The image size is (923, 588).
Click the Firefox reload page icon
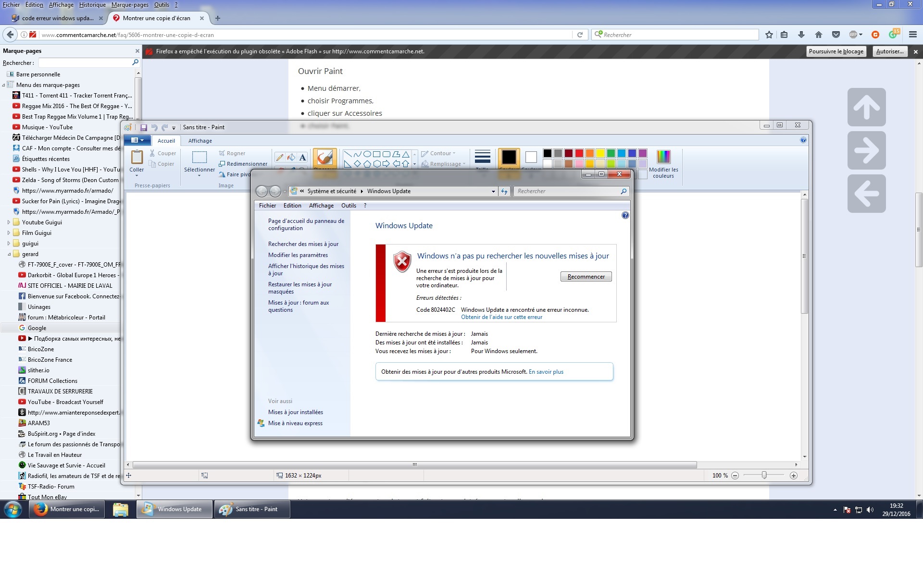point(580,35)
